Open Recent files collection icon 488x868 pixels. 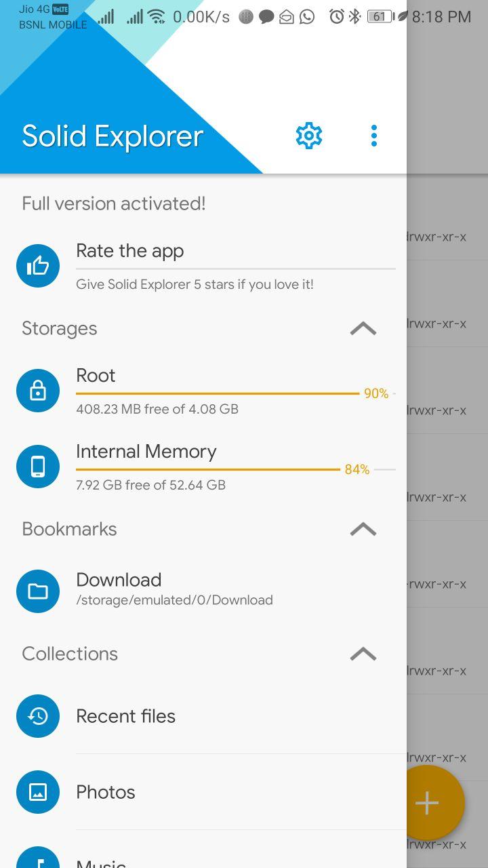[x=38, y=715]
